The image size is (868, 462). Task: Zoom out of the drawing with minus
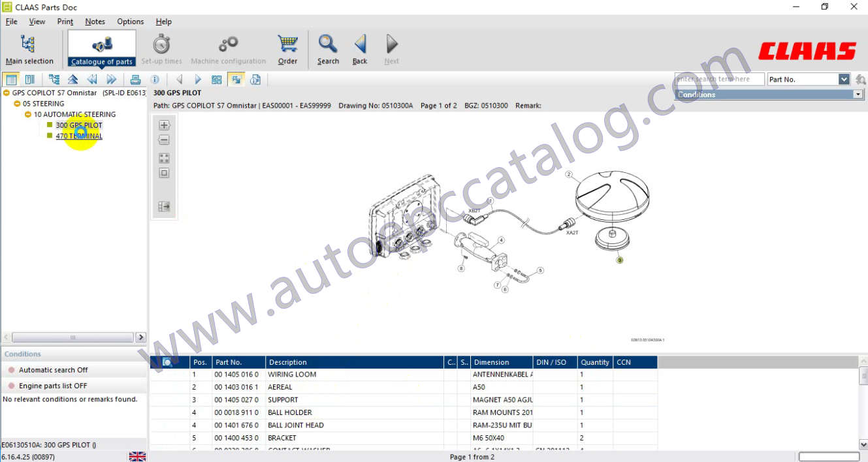(164, 140)
